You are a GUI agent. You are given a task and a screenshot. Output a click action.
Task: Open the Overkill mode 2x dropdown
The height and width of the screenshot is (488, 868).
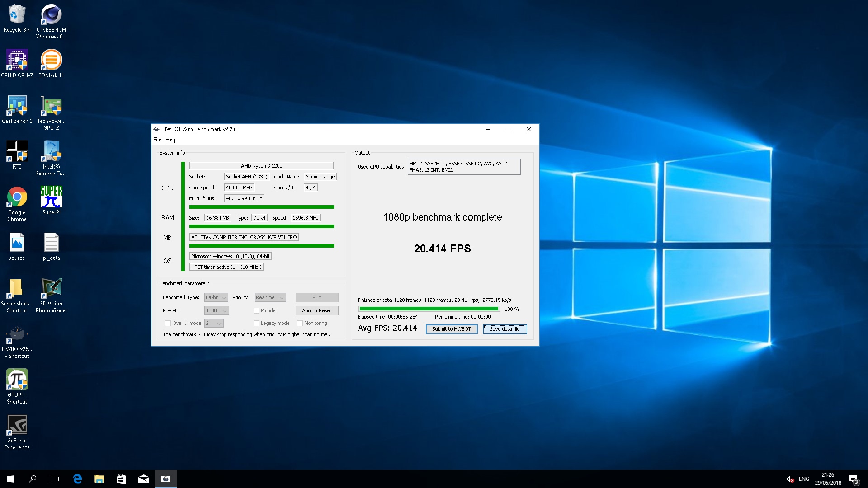click(214, 323)
